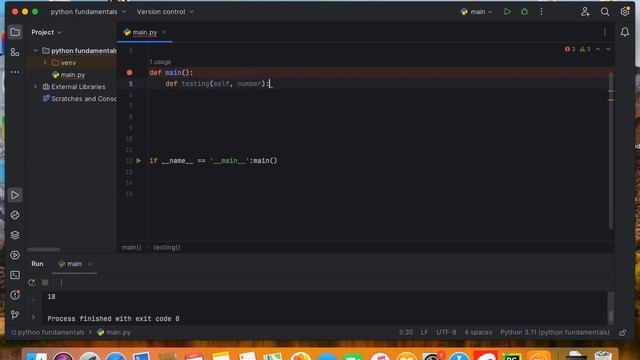This screenshot has width=640, height=360.
Task: Open IDE settings gear icon
Action: tap(625, 11)
